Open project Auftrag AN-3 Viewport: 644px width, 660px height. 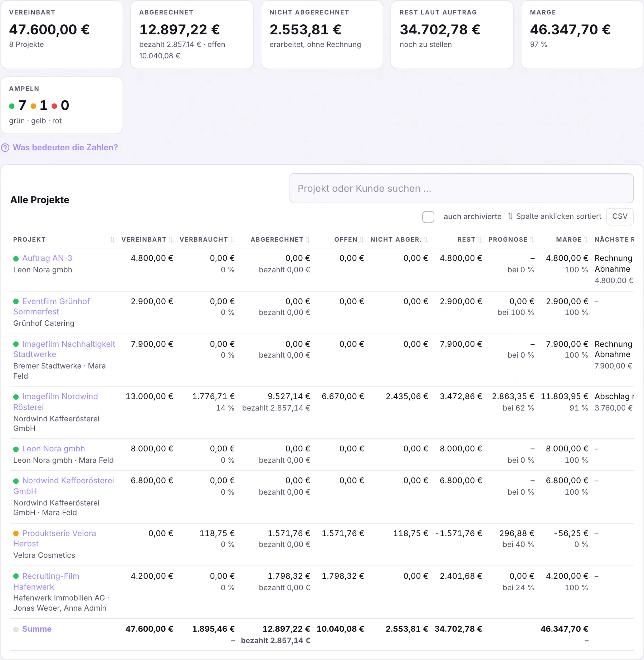tap(47, 258)
